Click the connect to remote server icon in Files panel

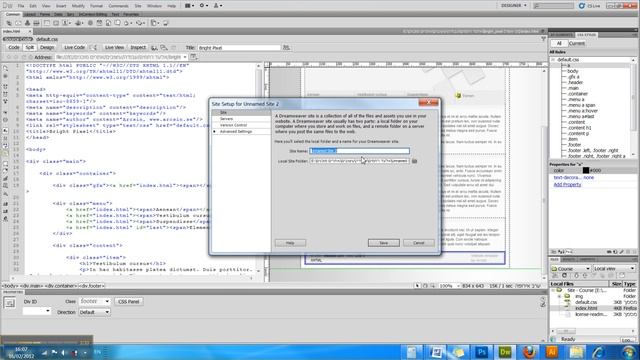coord(556,276)
